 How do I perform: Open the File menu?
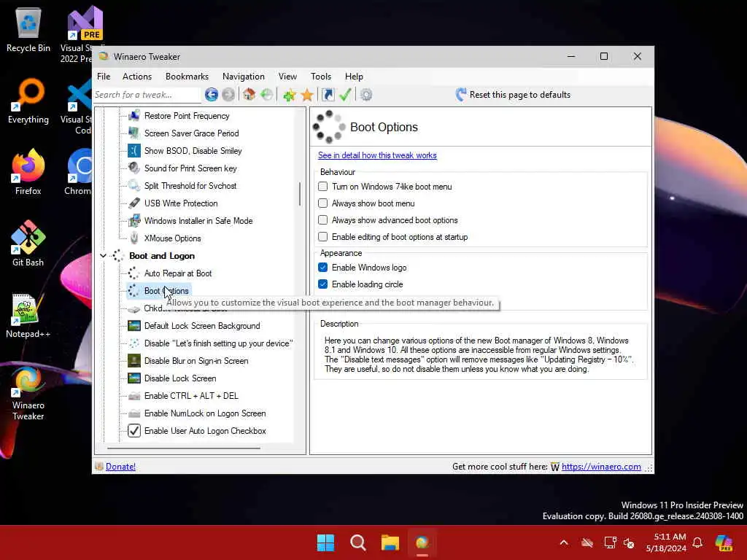[104, 76]
